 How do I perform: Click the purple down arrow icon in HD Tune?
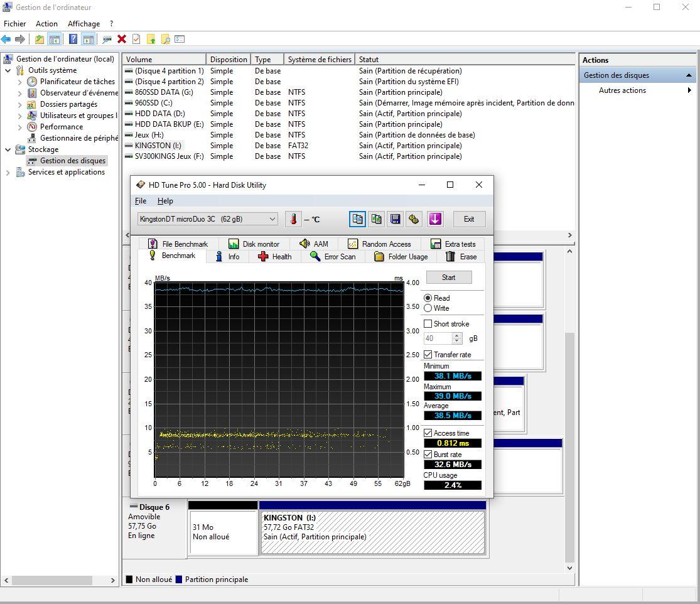tap(435, 219)
